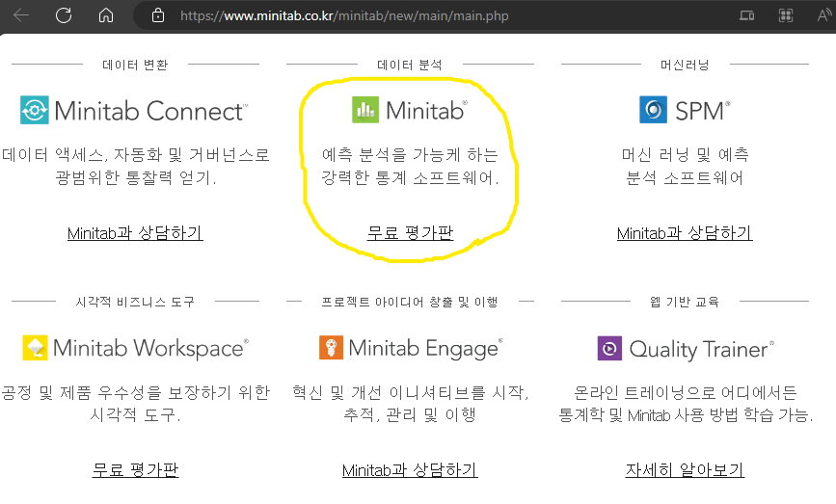Click the Minitab Connect teal logo icon

(35, 110)
